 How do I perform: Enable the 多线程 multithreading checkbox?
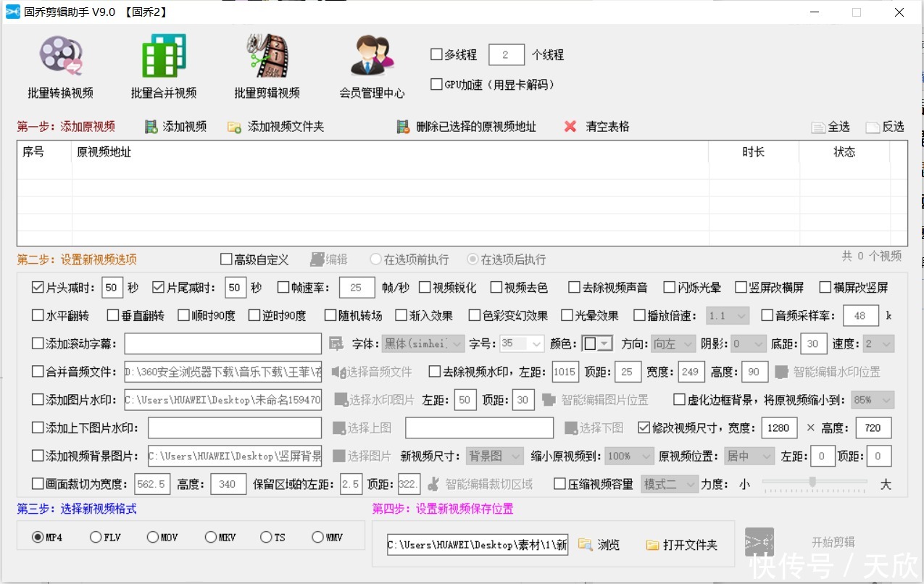tap(436, 54)
